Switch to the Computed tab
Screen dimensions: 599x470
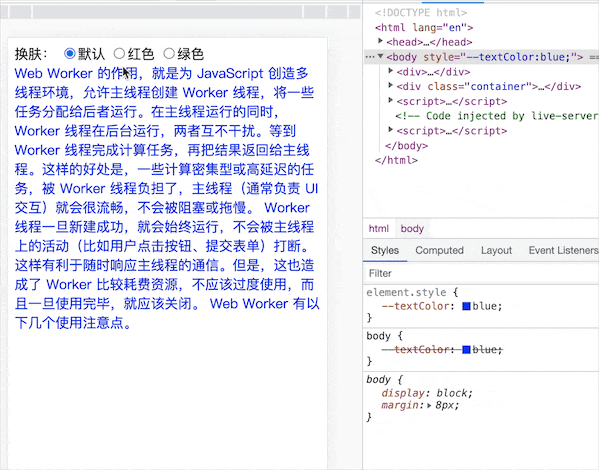pyautogui.click(x=439, y=250)
